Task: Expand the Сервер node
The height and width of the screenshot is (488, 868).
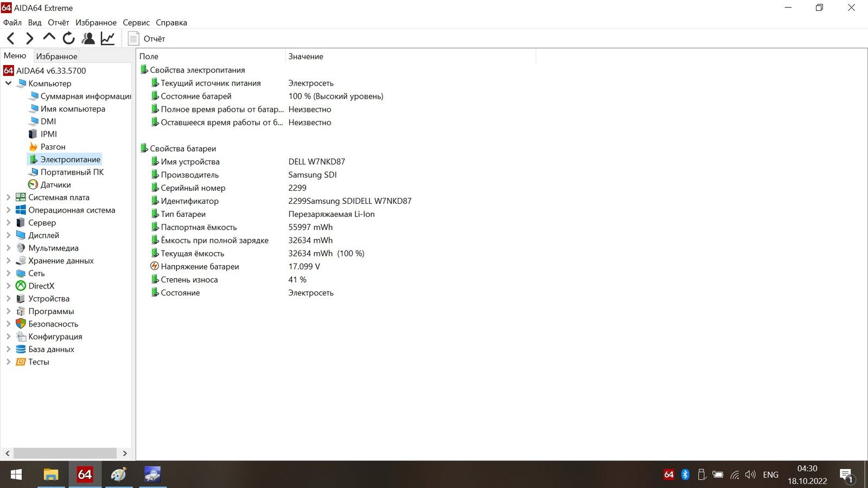Action: (x=8, y=222)
